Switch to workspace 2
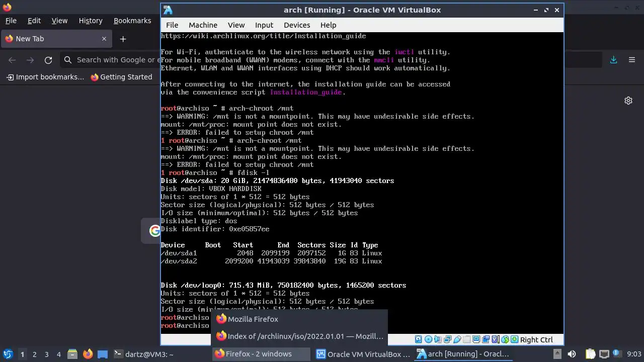 click(34, 354)
